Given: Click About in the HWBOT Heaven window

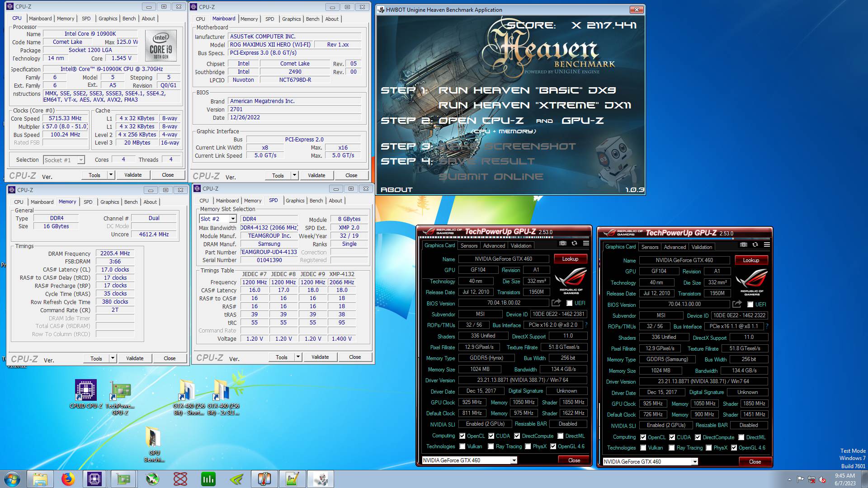Looking at the screenshot, I should [397, 190].
